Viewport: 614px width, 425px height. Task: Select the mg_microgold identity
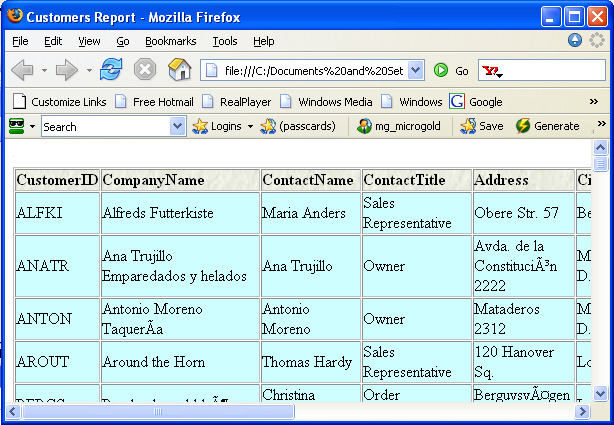click(x=399, y=126)
